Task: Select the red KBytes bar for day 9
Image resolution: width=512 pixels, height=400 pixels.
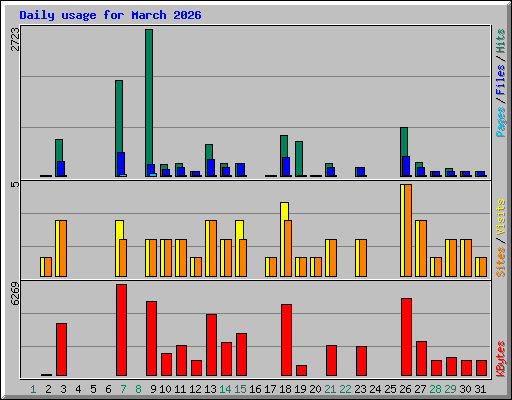Action: (152, 339)
